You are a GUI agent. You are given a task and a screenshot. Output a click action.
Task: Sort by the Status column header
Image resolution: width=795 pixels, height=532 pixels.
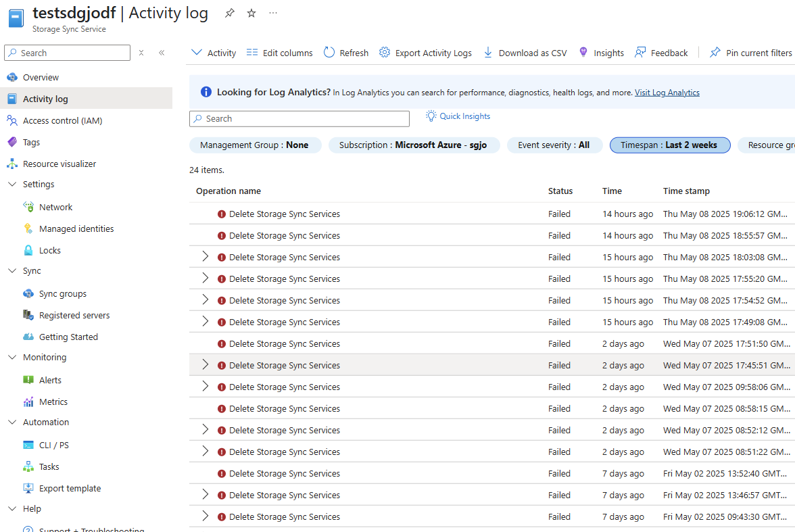pos(560,191)
